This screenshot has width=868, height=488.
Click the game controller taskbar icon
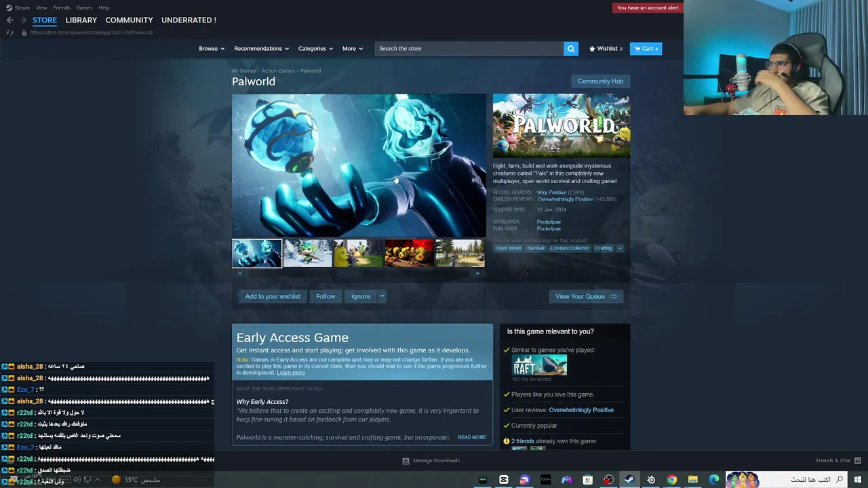[x=567, y=480]
